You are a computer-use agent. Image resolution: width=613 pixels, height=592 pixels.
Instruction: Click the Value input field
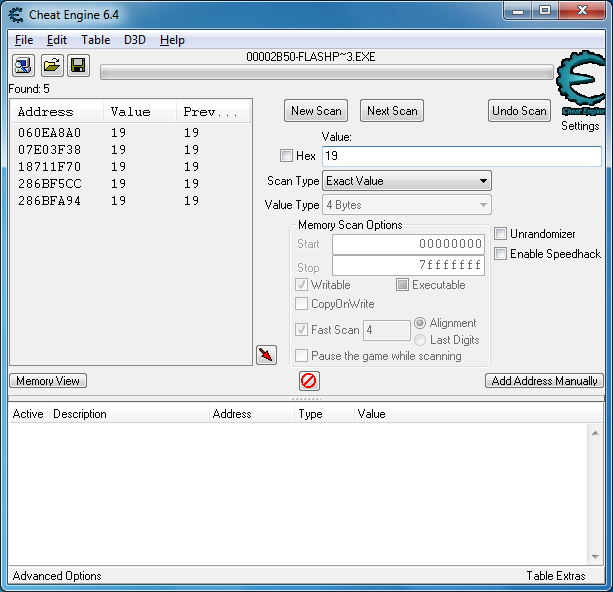pos(462,156)
